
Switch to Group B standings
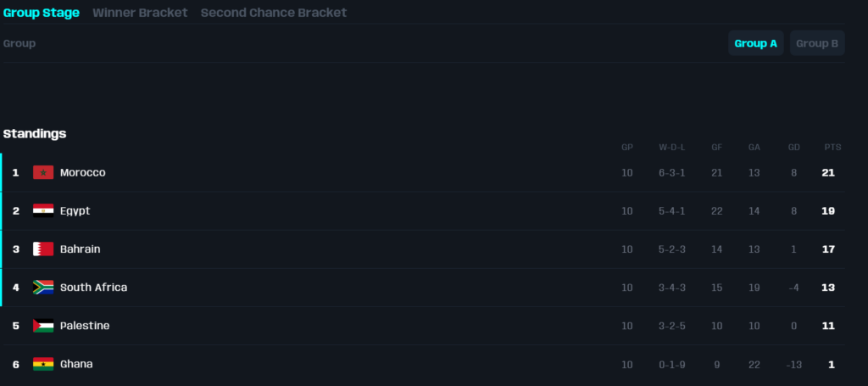coord(817,43)
